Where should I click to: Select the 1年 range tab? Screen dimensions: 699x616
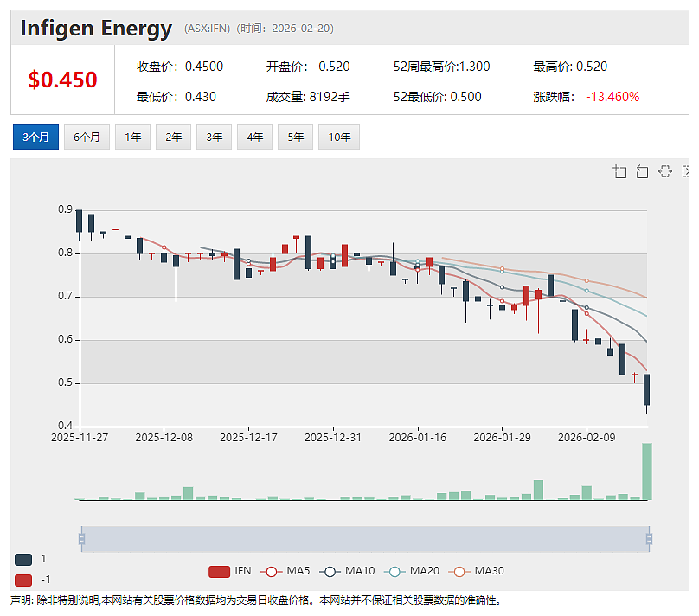133,137
